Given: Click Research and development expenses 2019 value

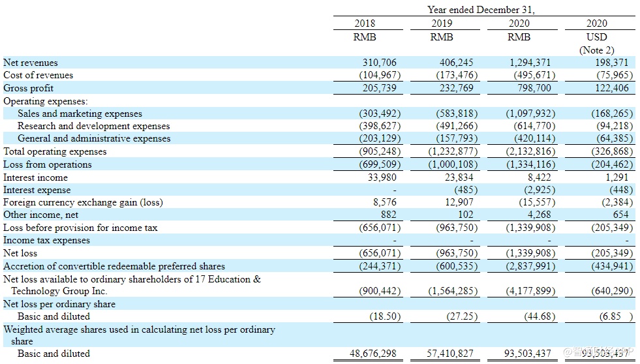Looking at the screenshot, I should click(x=457, y=126).
